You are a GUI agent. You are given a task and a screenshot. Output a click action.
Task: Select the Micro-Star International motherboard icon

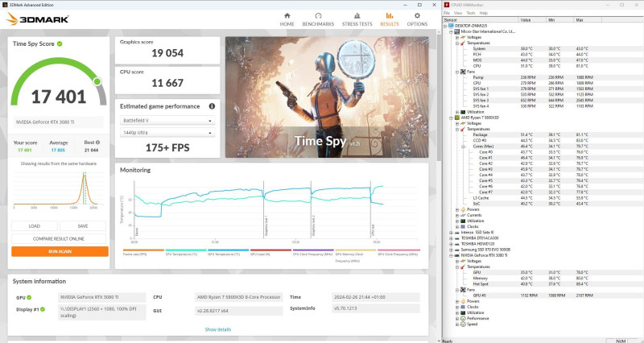pyautogui.click(x=457, y=31)
